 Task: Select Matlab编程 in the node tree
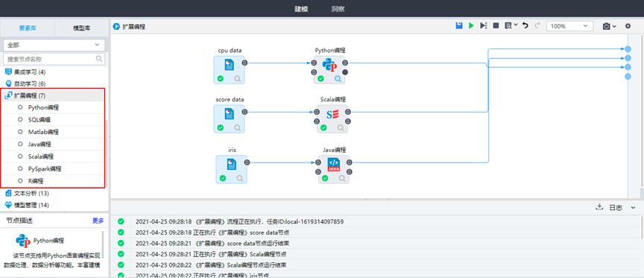43,132
